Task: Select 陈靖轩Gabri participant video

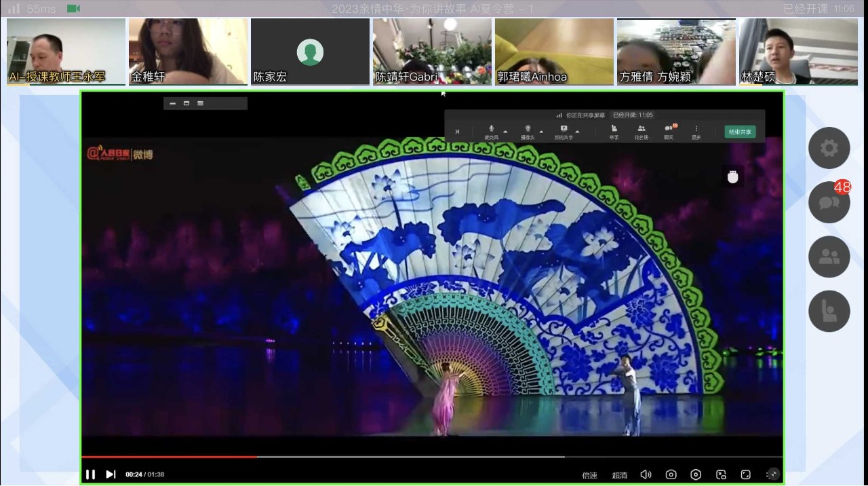Action: click(432, 52)
